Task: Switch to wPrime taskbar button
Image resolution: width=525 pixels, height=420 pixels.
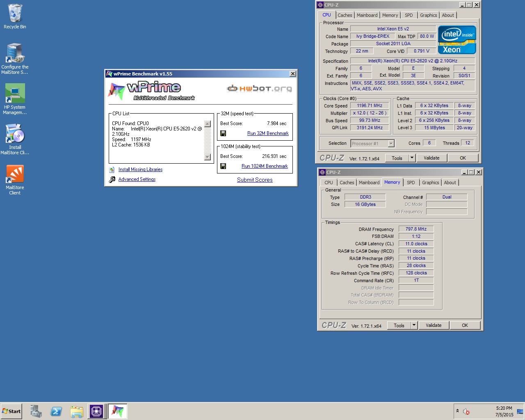Action: (x=118, y=411)
